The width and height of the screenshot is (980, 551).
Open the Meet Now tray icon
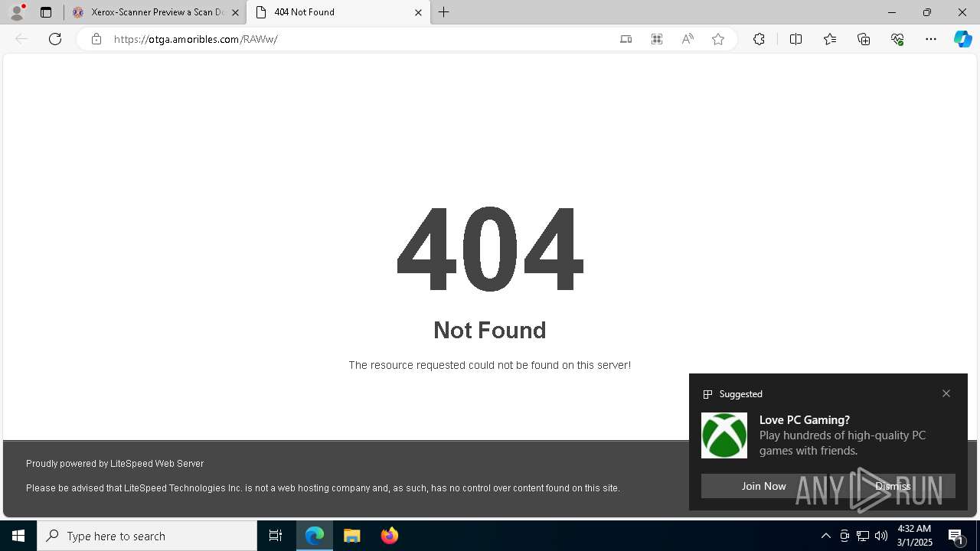coord(844,536)
